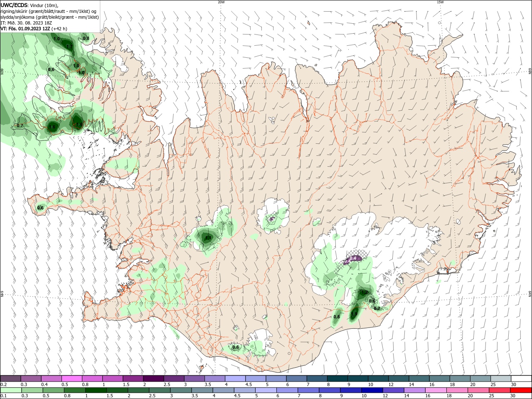Click the '0.8' value in the southeast rain band

(337, 317)
